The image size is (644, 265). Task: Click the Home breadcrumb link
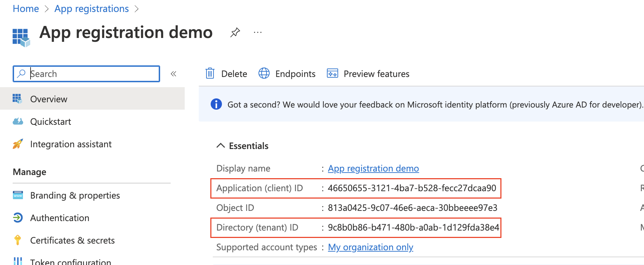(x=26, y=9)
